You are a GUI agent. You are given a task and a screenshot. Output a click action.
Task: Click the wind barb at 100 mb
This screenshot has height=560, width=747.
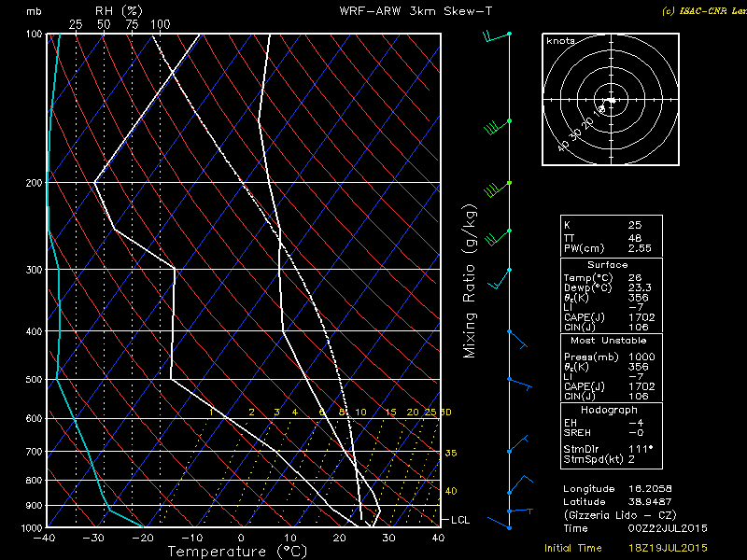tap(497, 36)
